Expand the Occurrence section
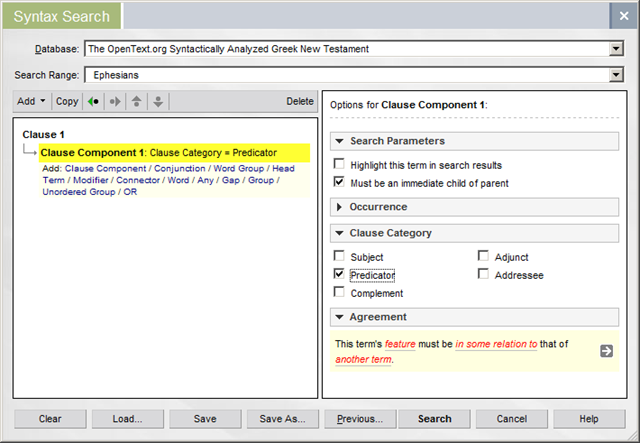 (x=378, y=207)
